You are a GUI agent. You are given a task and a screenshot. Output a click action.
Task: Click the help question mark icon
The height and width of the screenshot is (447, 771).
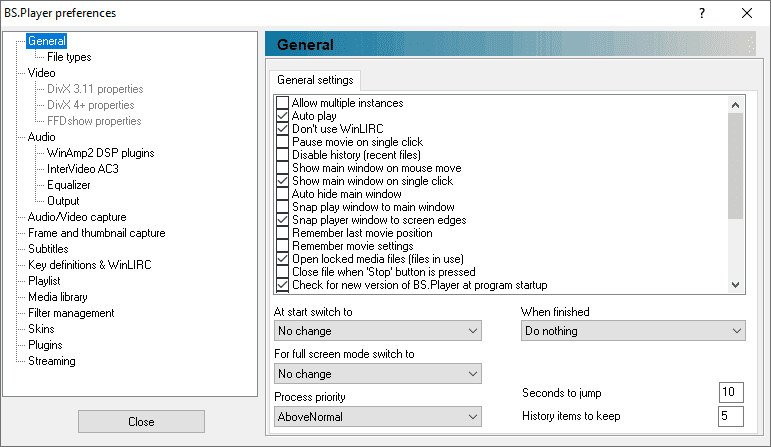click(702, 13)
